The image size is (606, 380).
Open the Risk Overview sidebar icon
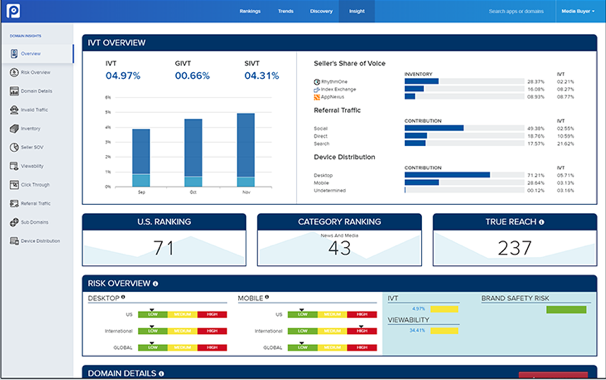(14, 72)
